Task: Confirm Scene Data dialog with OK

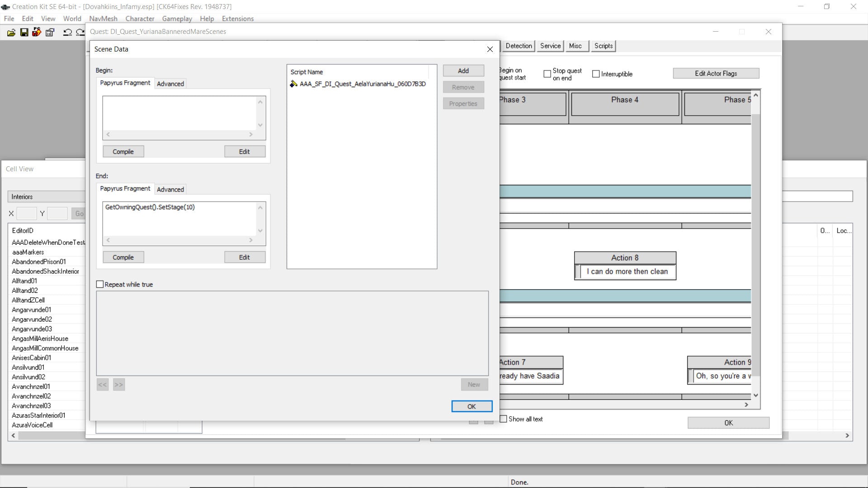Action: tap(472, 406)
